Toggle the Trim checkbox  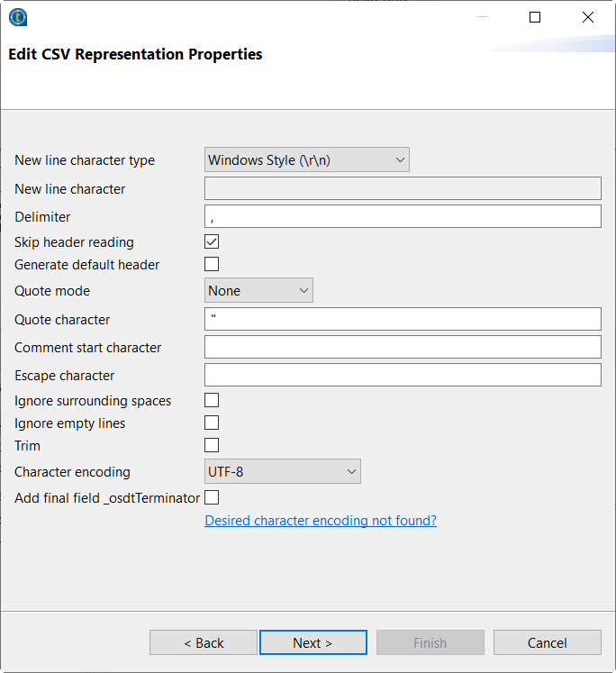pyautogui.click(x=212, y=445)
